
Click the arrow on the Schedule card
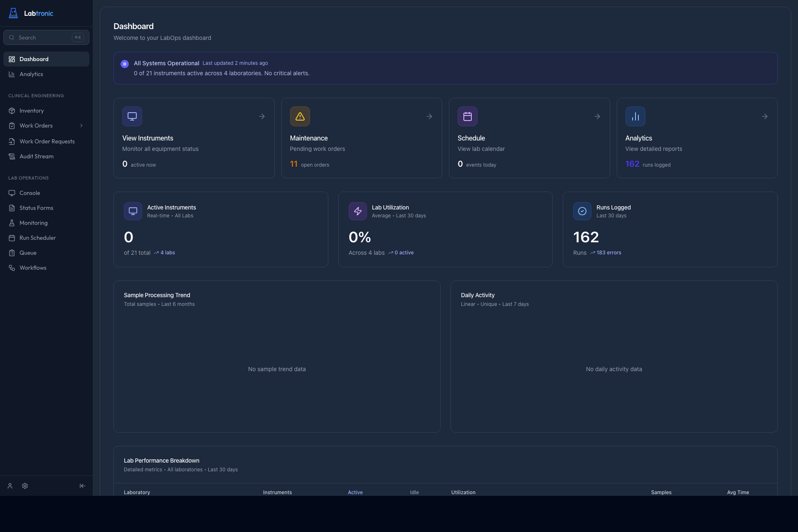[597, 116]
